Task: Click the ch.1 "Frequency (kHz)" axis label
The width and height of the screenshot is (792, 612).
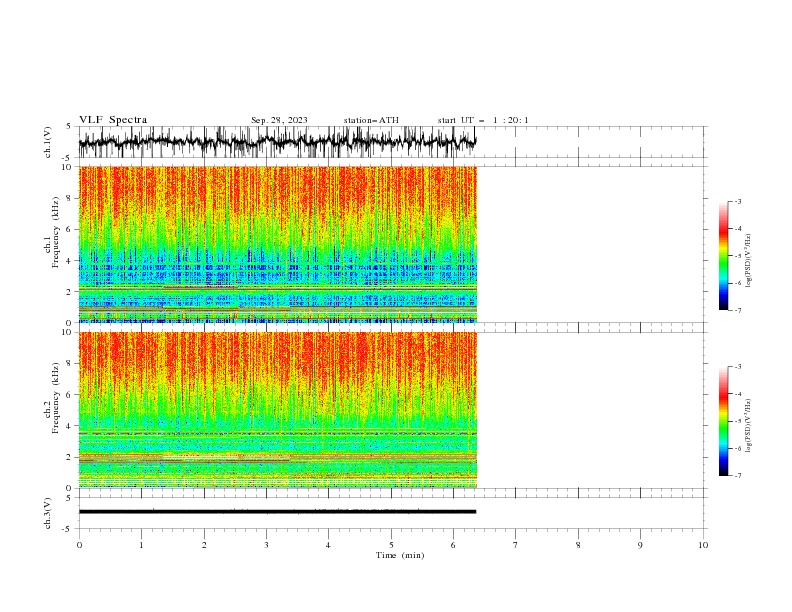Action: click(57, 232)
